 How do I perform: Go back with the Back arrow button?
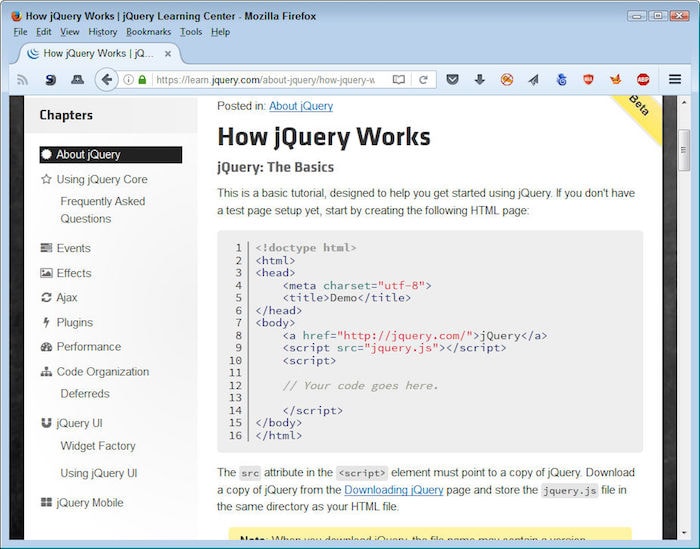[x=106, y=80]
